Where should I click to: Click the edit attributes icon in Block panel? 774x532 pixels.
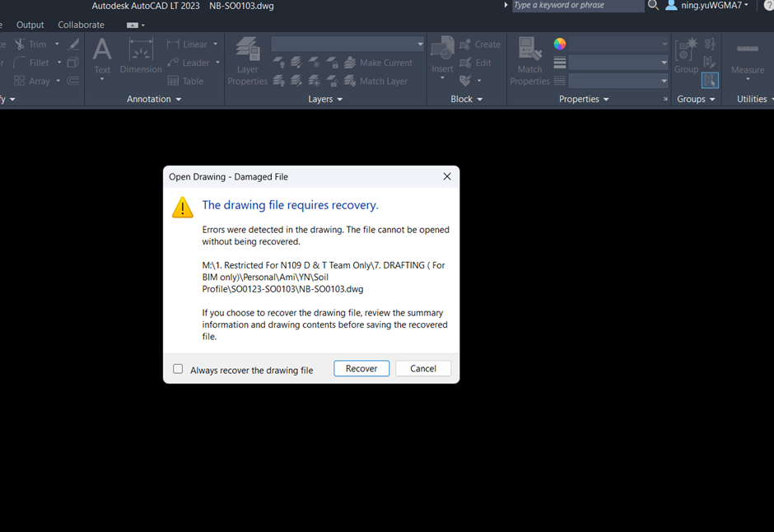click(x=465, y=81)
